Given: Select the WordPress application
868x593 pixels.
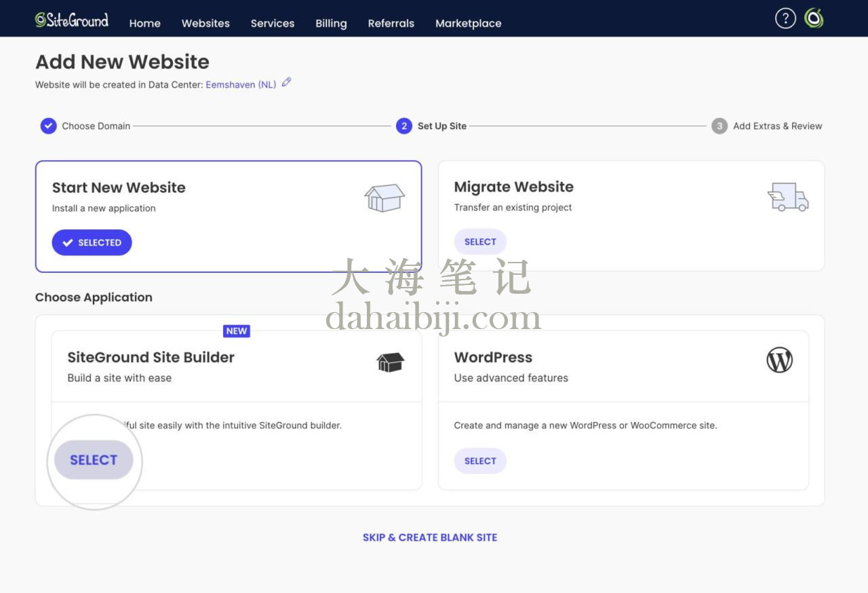Looking at the screenshot, I should pos(480,461).
